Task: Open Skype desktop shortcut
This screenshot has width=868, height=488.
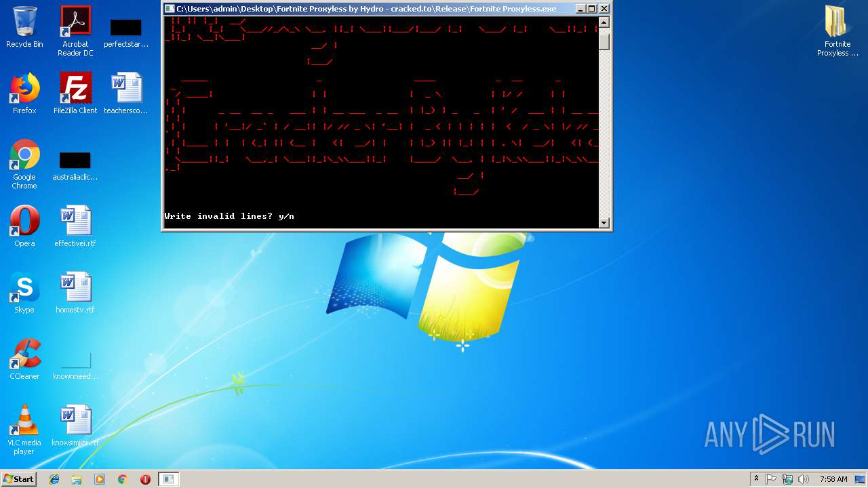Action: tap(24, 293)
